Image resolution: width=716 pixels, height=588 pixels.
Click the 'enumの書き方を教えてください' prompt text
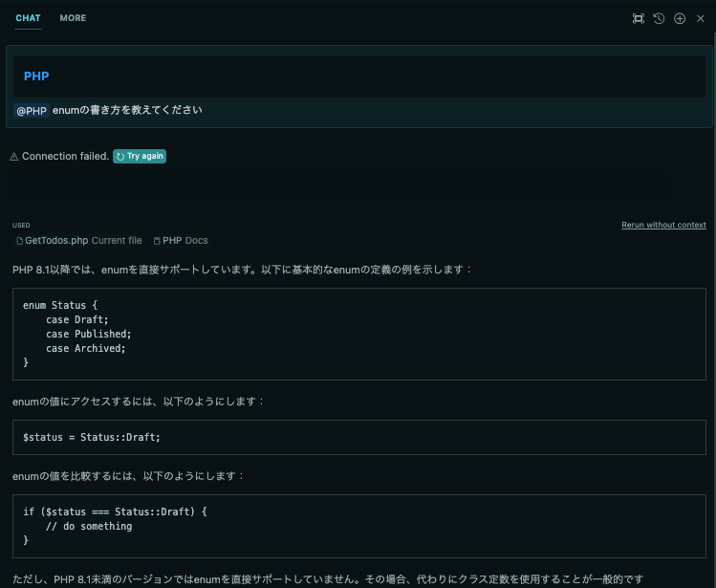tap(127, 110)
